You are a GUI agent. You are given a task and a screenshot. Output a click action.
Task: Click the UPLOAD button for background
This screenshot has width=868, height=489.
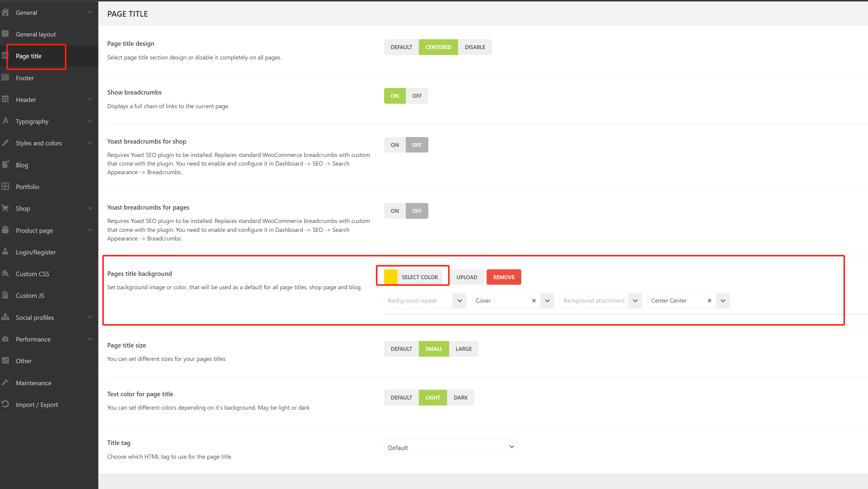[467, 276]
